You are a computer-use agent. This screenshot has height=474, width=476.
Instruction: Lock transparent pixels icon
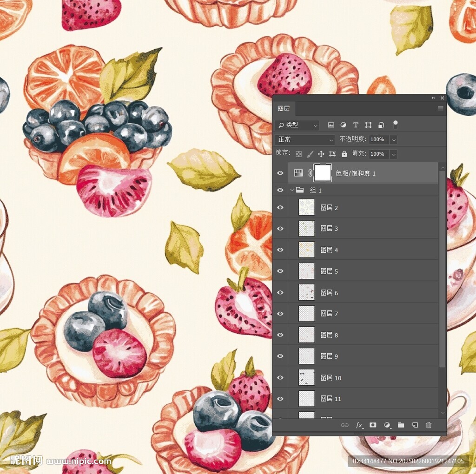point(298,154)
